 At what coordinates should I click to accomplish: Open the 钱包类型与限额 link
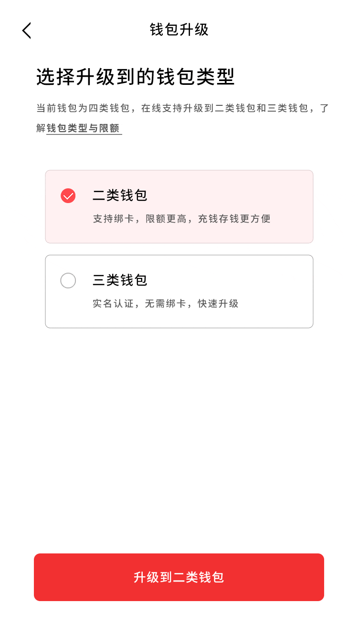pyautogui.click(x=84, y=129)
